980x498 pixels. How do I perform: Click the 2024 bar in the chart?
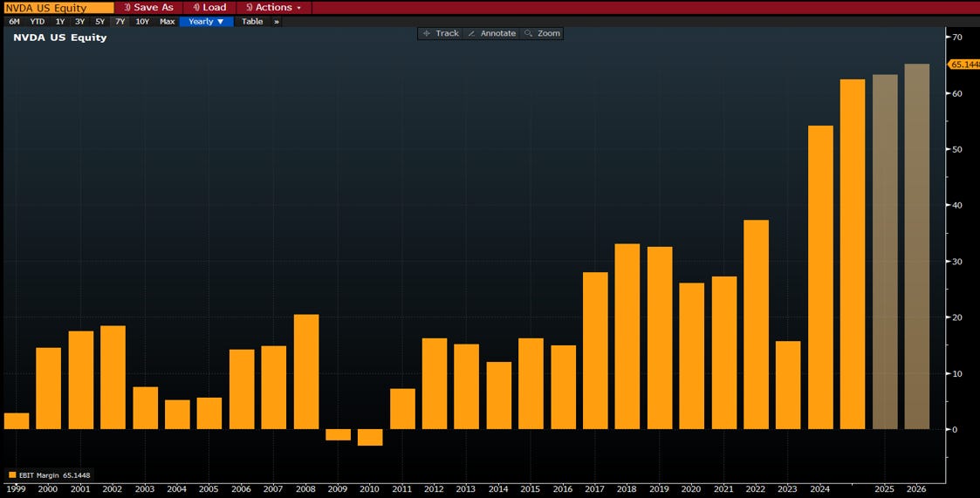(820, 277)
